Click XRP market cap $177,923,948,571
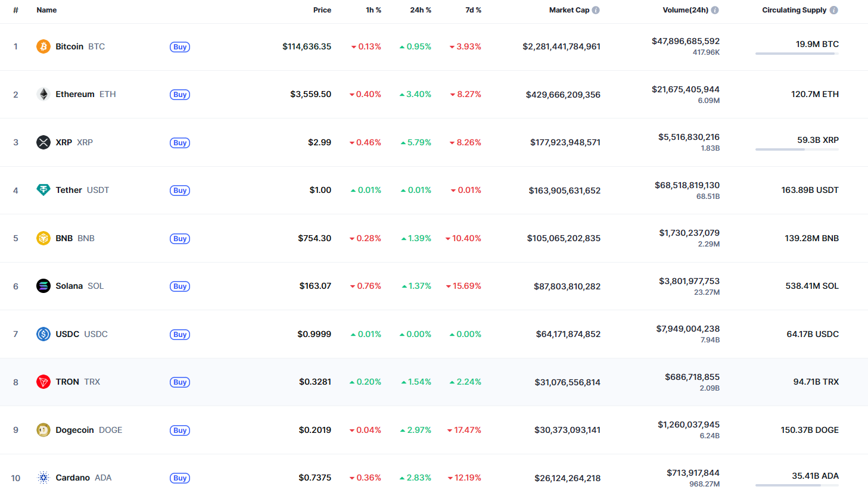 coord(565,142)
